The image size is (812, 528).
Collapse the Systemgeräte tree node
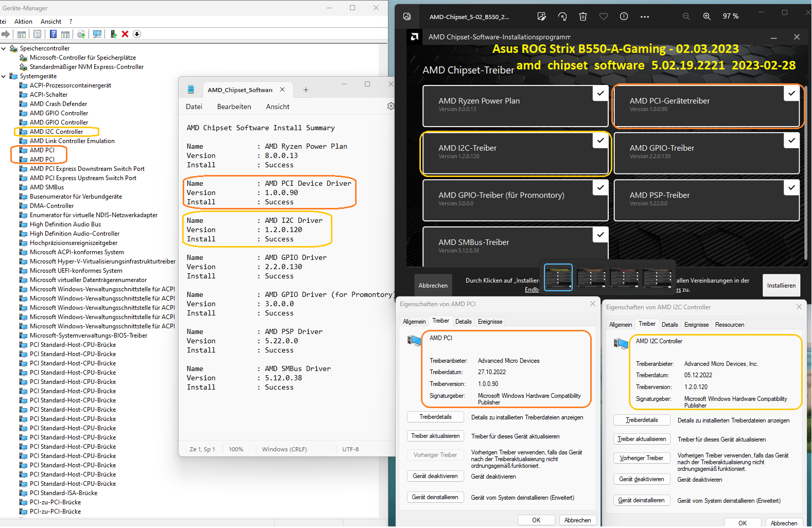point(4,76)
